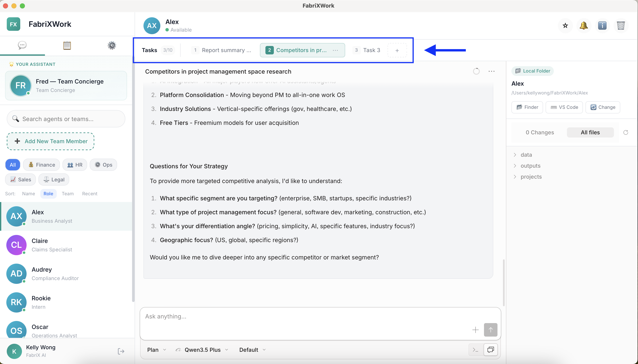Expand the outputs folder

click(x=530, y=166)
